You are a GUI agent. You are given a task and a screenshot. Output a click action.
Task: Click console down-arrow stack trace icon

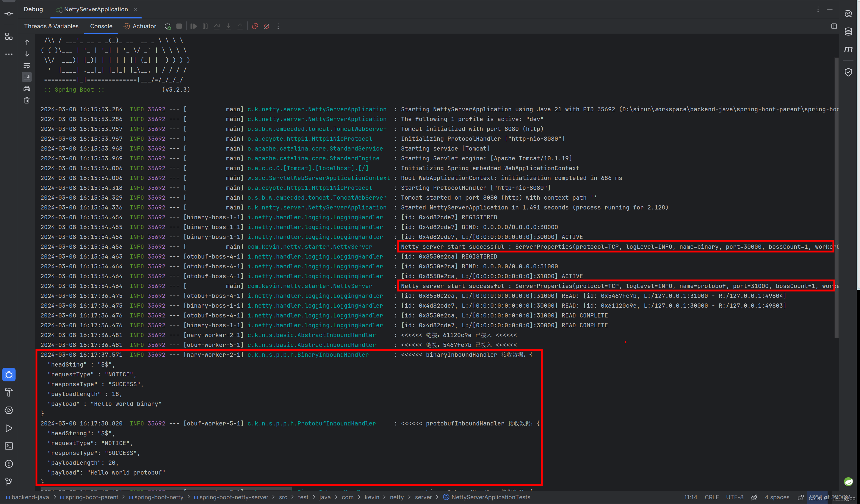pos(26,54)
